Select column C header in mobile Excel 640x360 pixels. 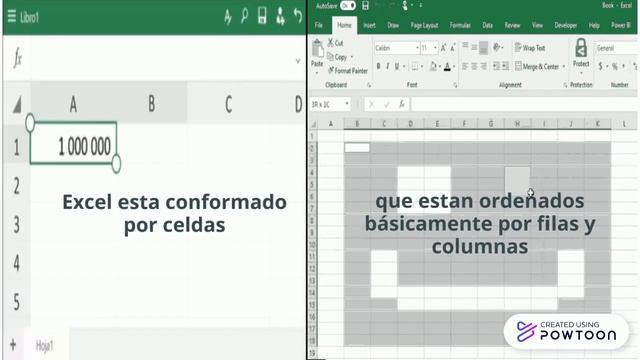(229, 104)
